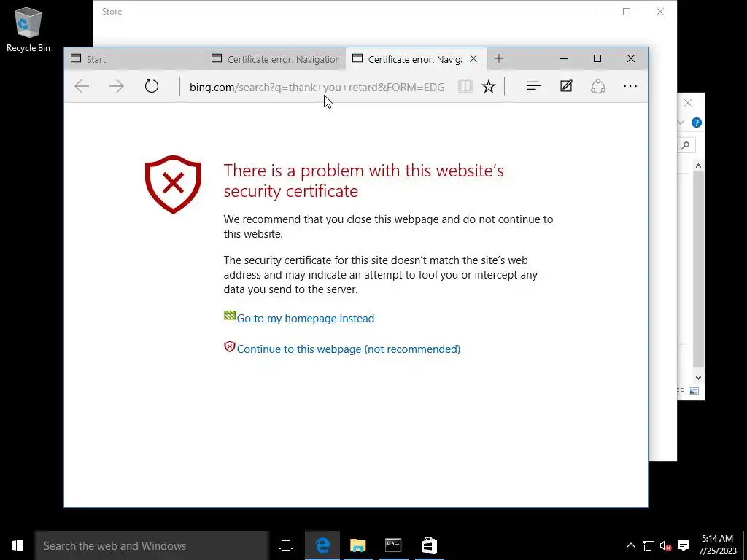Image resolution: width=747 pixels, height=560 pixels.
Task: Click the small red shield next to Continue link
Action: coord(230,347)
